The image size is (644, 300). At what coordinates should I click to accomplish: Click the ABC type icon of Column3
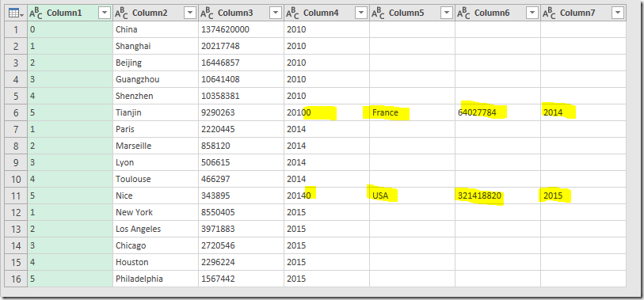coord(207,13)
